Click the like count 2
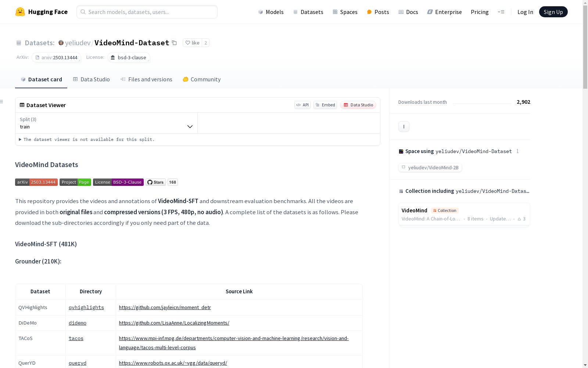This screenshot has width=588, height=368. tap(206, 43)
